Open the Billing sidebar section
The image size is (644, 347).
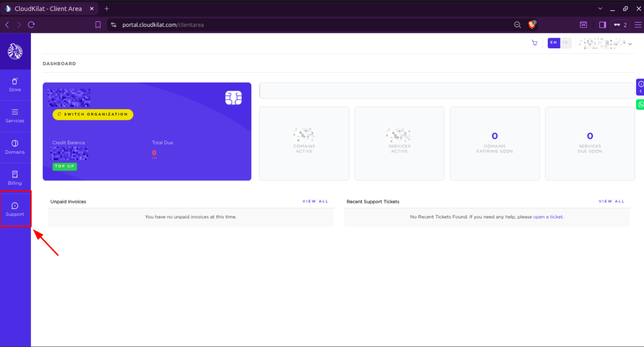[15, 178]
